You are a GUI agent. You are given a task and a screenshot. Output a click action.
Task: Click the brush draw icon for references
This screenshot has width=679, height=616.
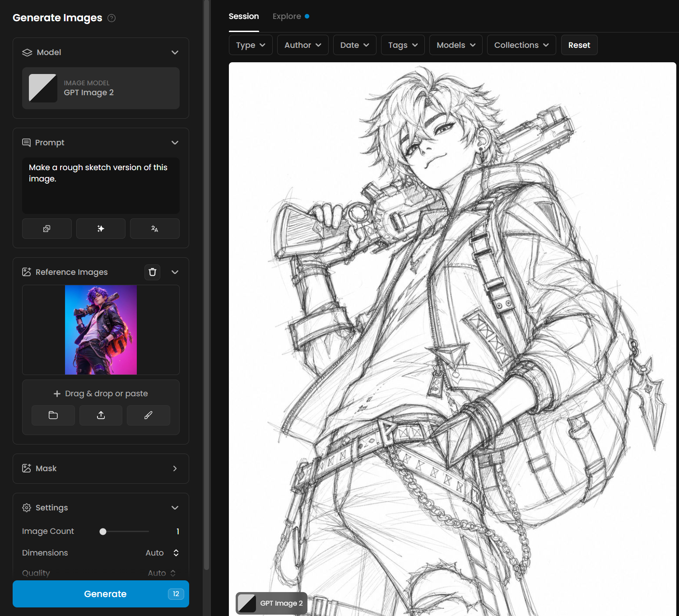pos(148,415)
